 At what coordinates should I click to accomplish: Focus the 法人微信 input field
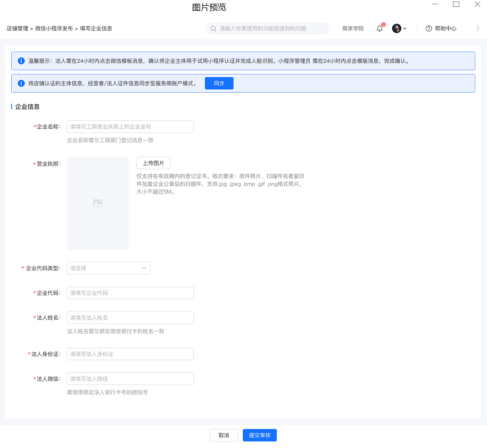[x=130, y=379]
